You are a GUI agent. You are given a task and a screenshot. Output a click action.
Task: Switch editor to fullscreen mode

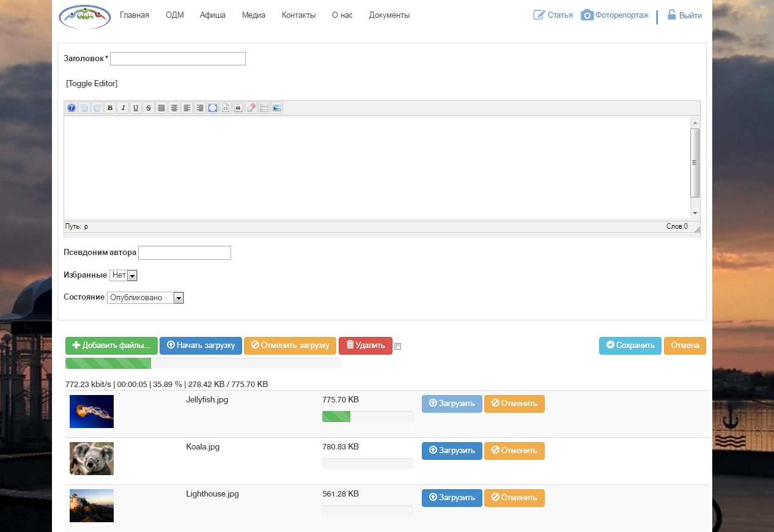click(x=213, y=108)
